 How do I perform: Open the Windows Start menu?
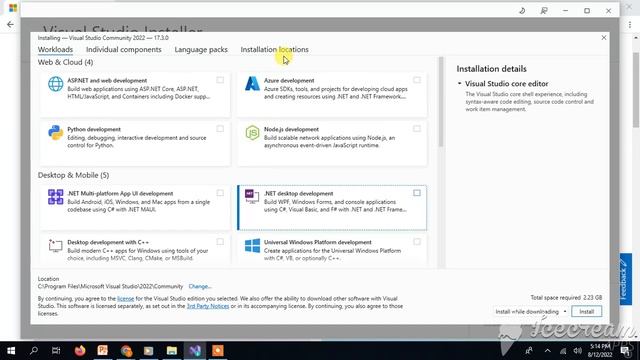[x=11, y=351]
